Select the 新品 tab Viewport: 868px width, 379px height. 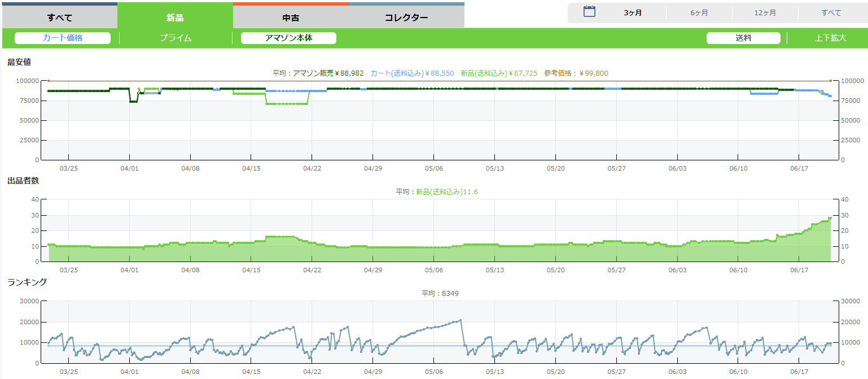pos(175,17)
